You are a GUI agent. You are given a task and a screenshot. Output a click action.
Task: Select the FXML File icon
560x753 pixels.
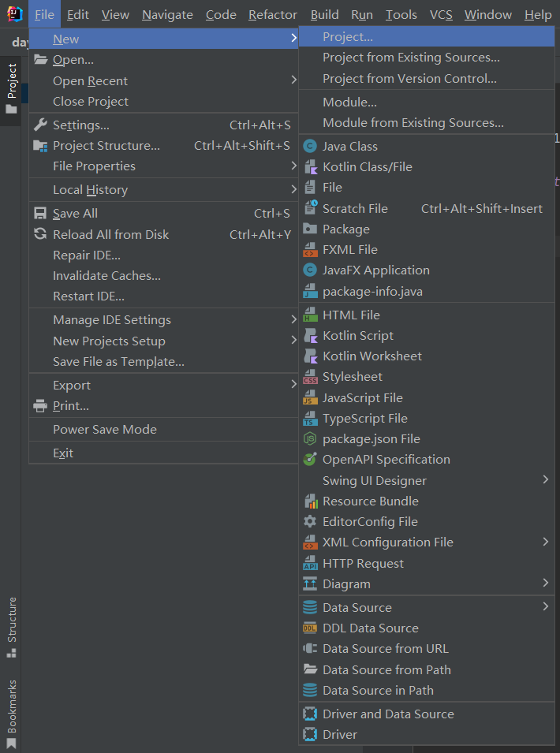click(x=310, y=250)
